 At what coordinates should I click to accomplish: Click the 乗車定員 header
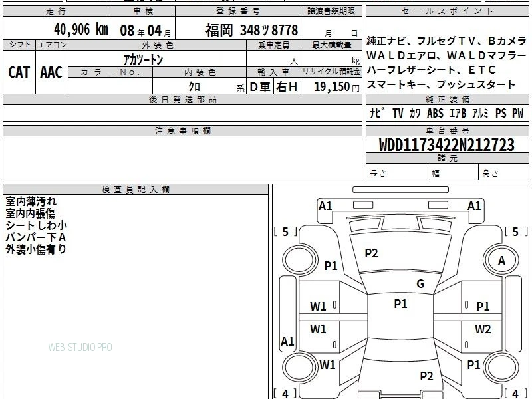[x=274, y=45]
